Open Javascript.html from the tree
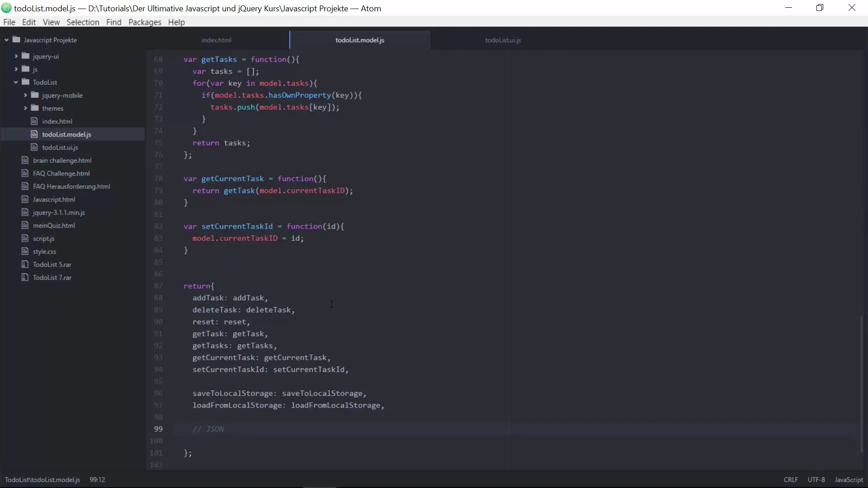Screen dimensions: 868x488 [54, 200]
